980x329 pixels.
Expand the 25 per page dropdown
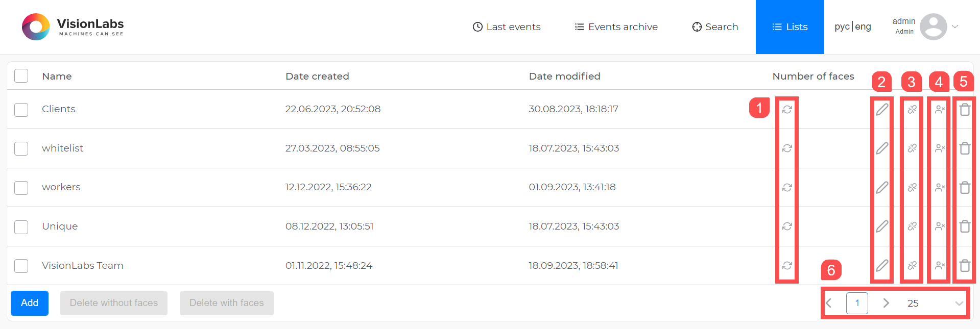pos(959,303)
